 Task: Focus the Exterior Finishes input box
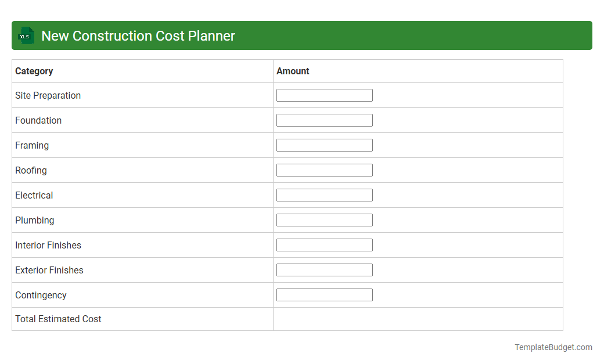point(325,269)
